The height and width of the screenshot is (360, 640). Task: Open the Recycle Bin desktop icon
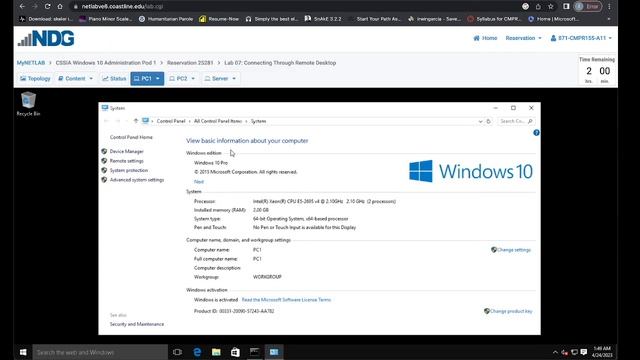coord(28,104)
